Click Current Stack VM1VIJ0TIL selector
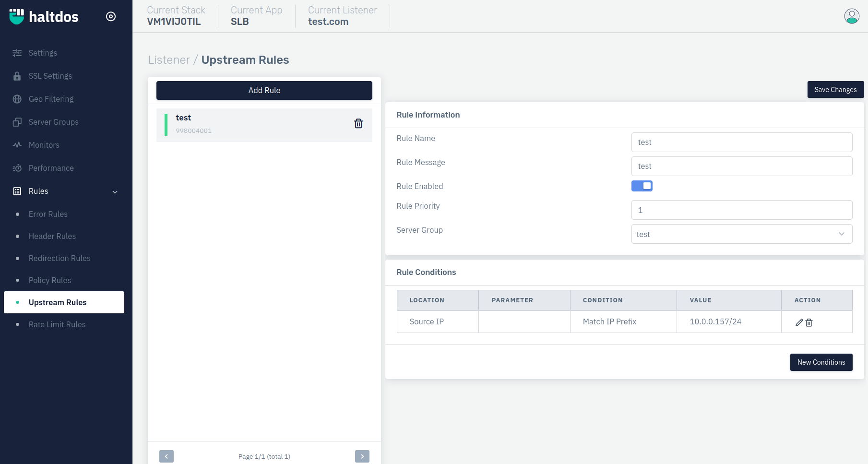 (176, 16)
